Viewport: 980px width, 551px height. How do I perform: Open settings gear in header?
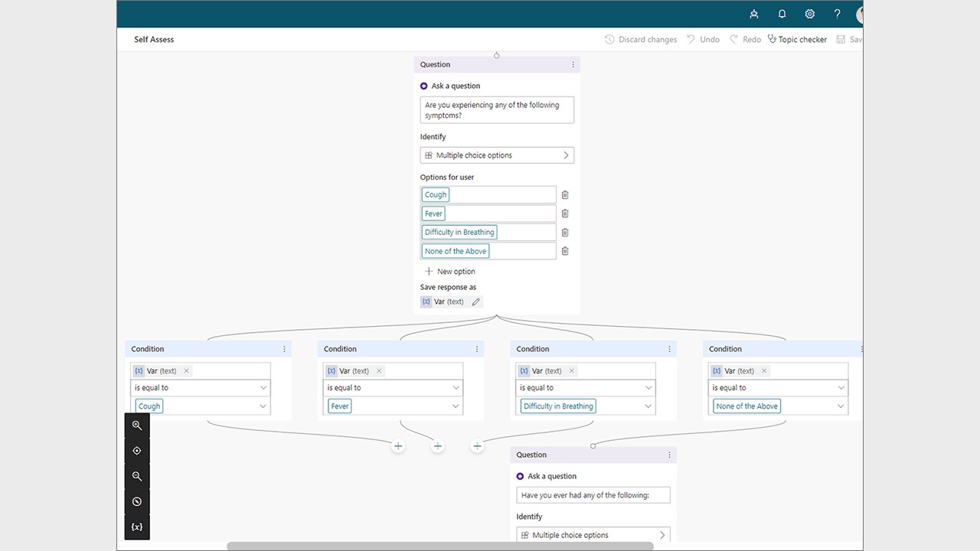point(810,14)
